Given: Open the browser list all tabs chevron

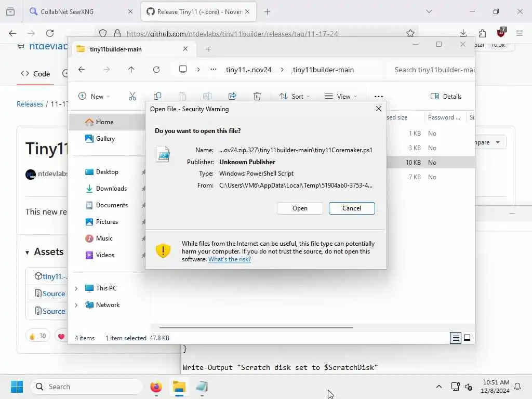Looking at the screenshot, I should [429, 11].
